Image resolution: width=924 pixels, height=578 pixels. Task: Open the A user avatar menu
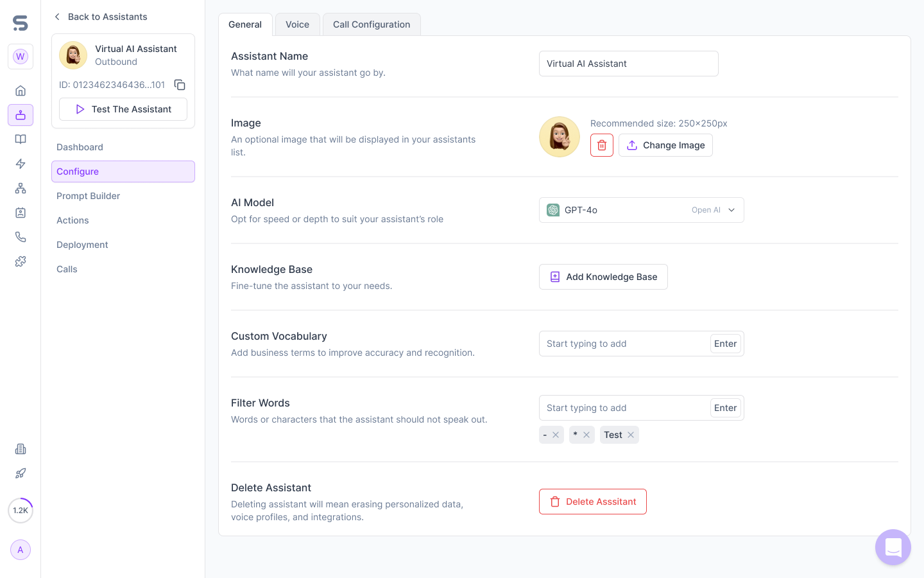click(21, 550)
